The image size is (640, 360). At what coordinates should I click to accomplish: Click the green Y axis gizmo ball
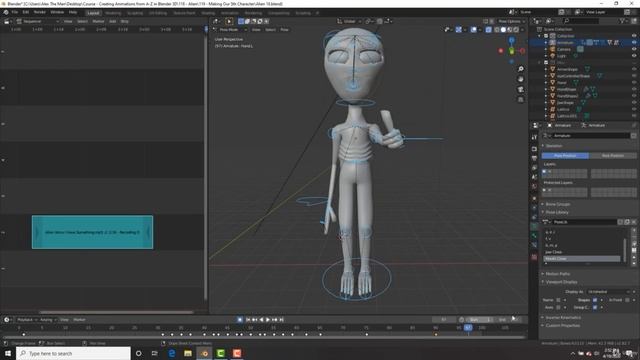click(512, 51)
